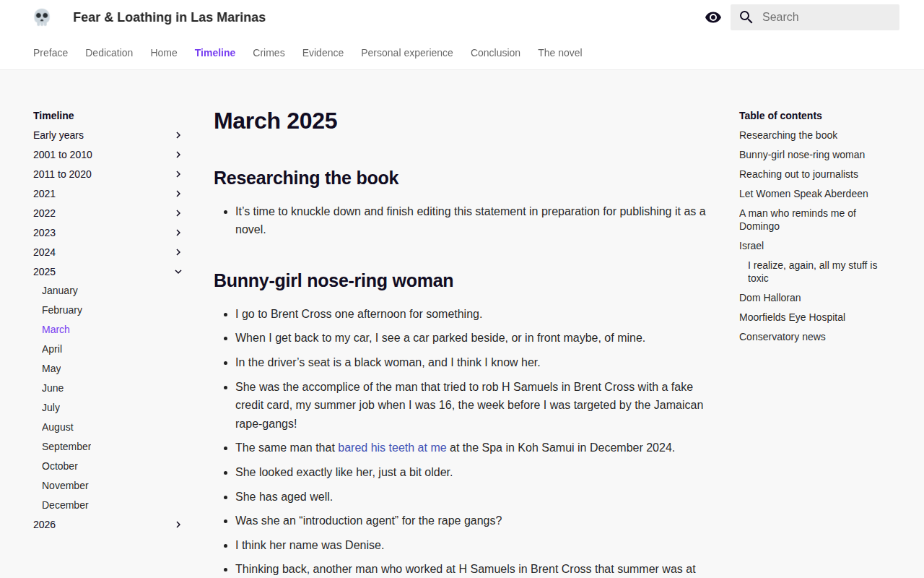Expand the 2026 section chevron
924x578 pixels.
[178, 525]
